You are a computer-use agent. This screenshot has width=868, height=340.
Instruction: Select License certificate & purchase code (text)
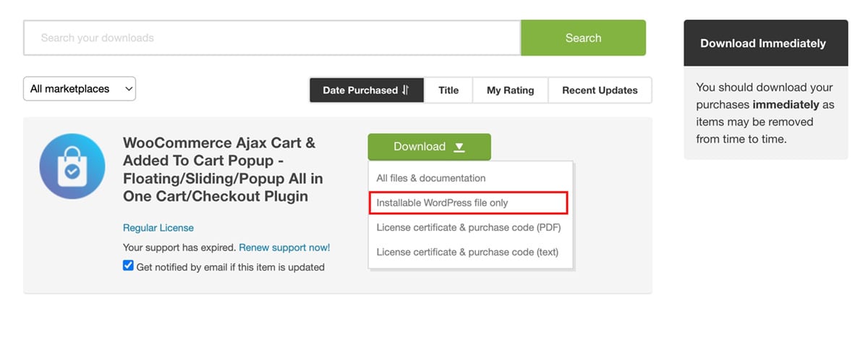pyautogui.click(x=467, y=252)
